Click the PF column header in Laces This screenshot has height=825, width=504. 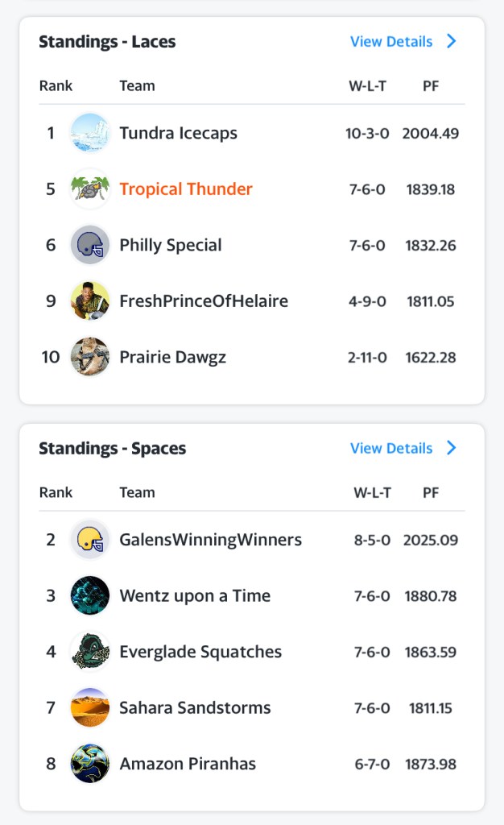click(431, 85)
